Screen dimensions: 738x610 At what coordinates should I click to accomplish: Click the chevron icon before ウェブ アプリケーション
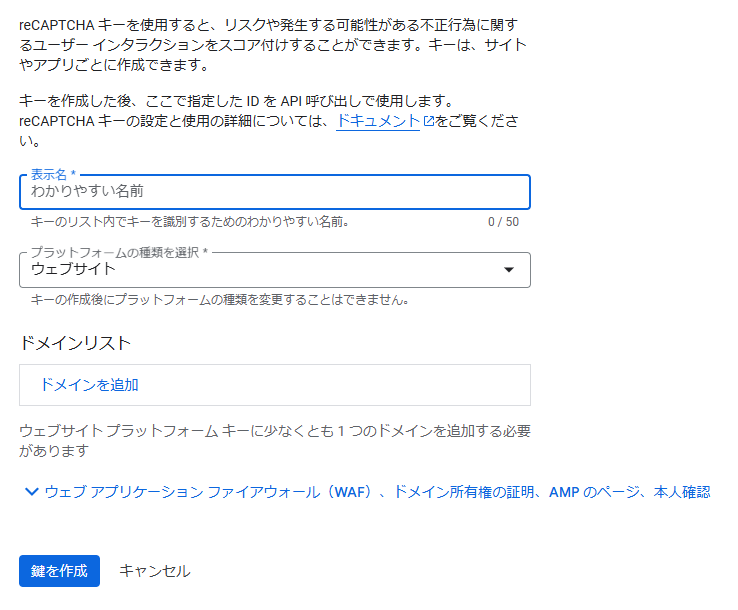tap(31, 492)
